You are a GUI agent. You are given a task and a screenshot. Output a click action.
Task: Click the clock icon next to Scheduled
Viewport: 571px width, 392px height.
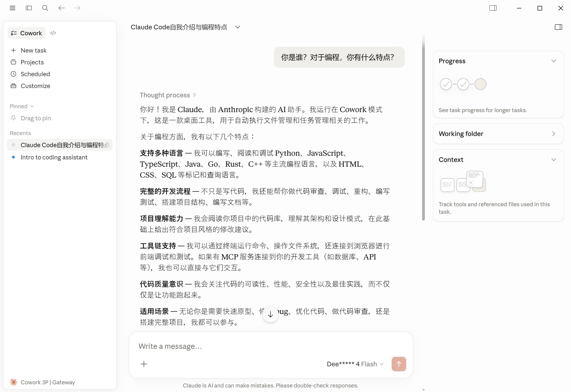point(13,74)
